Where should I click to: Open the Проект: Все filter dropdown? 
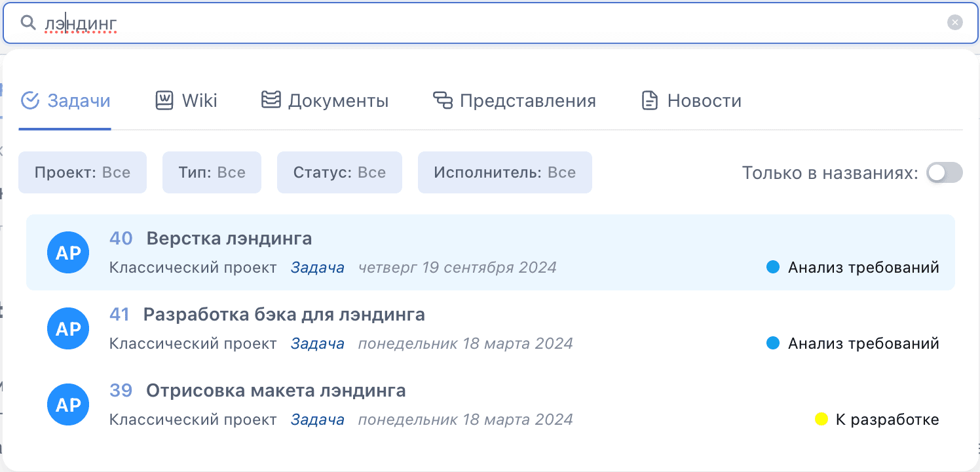pos(83,173)
